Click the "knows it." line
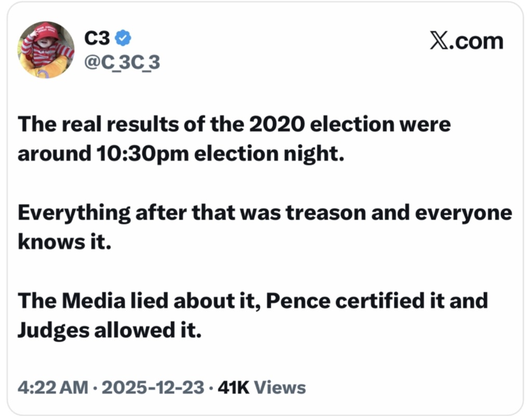 (x=64, y=242)
